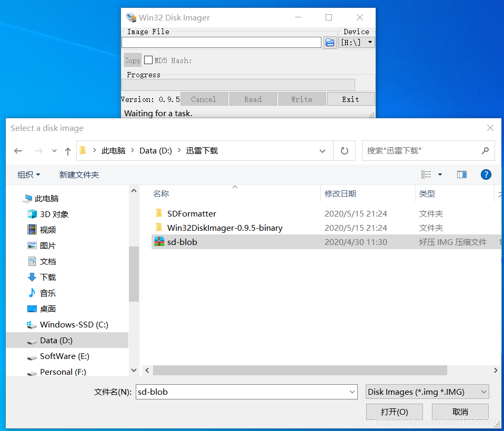Click the Copy button in Disk Imager
The height and width of the screenshot is (431, 504).
tap(133, 60)
